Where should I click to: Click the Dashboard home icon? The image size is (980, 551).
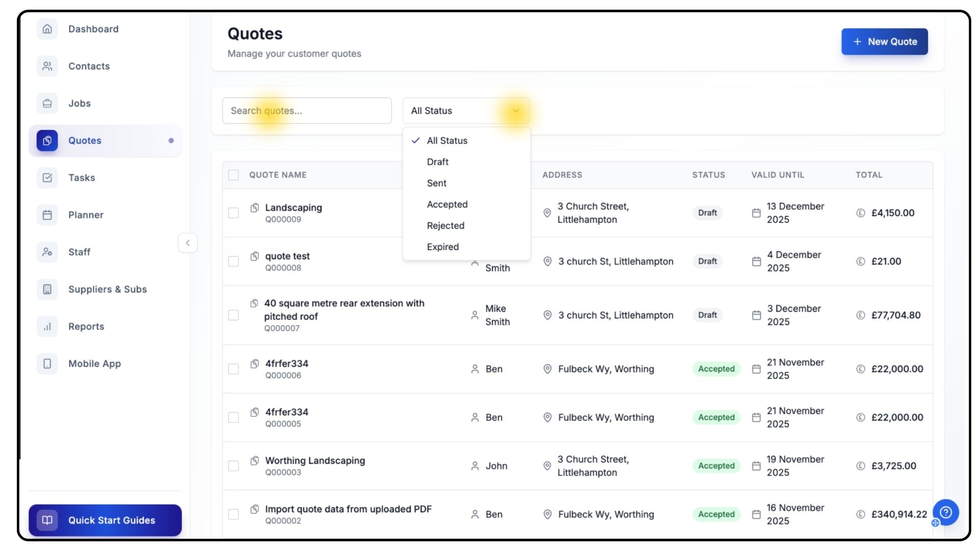tap(47, 29)
